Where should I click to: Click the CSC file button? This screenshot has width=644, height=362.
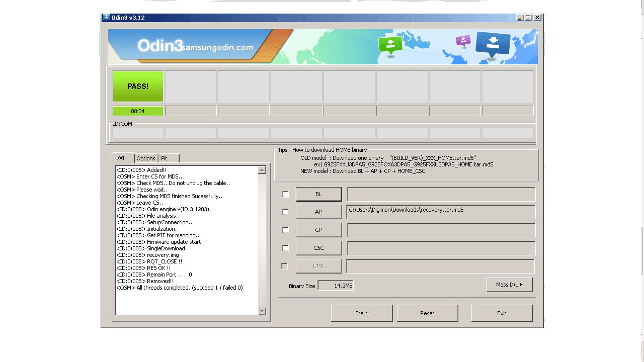click(x=318, y=248)
